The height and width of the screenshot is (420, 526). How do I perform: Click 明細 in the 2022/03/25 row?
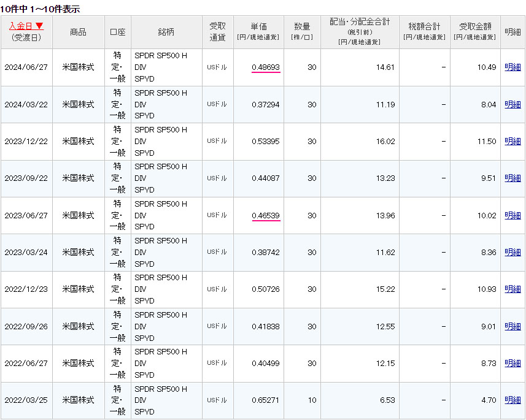tap(512, 400)
